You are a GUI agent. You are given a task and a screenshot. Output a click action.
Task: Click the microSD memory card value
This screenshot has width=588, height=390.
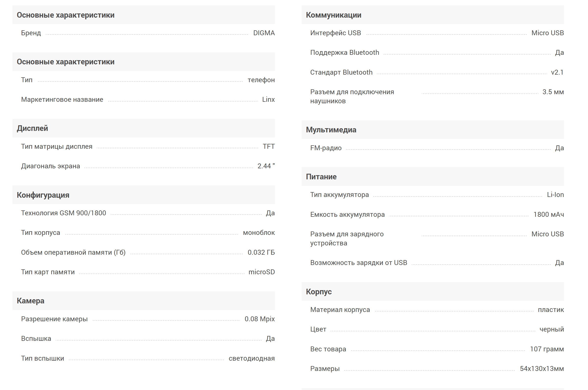tap(261, 272)
